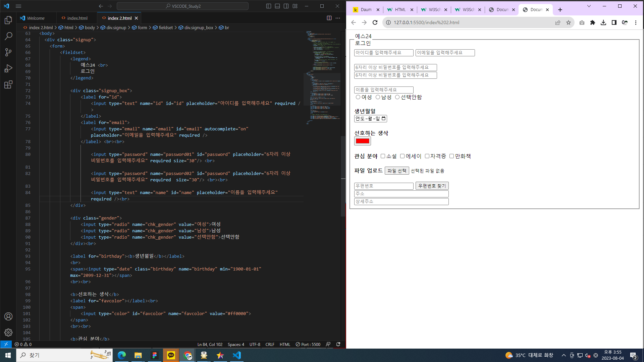The image size is (644, 362).
Task: Click the 아이디 input field
Action: click(x=383, y=53)
